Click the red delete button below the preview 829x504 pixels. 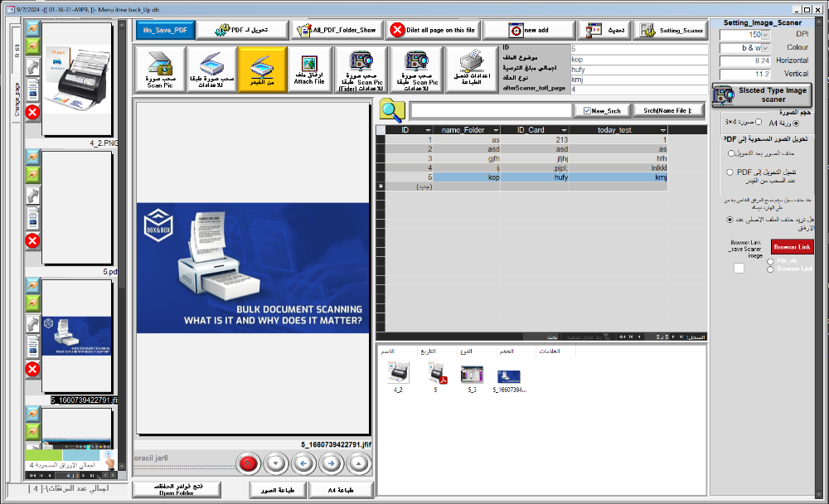click(x=249, y=464)
